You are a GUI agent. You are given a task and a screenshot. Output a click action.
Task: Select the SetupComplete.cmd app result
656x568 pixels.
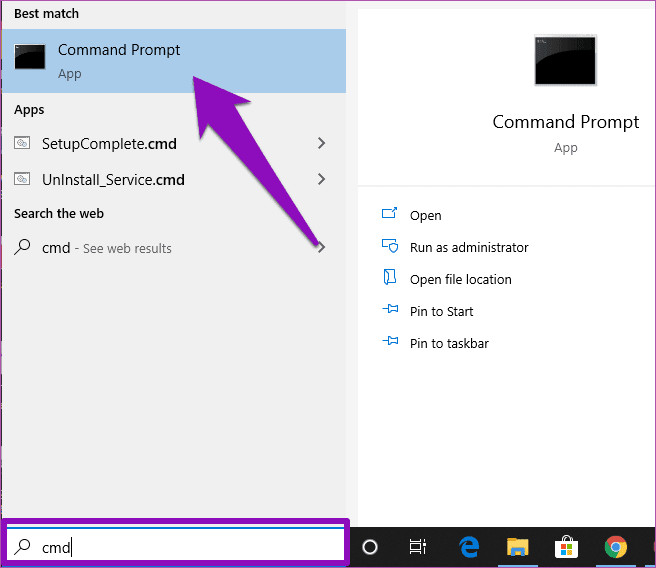click(x=174, y=143)
